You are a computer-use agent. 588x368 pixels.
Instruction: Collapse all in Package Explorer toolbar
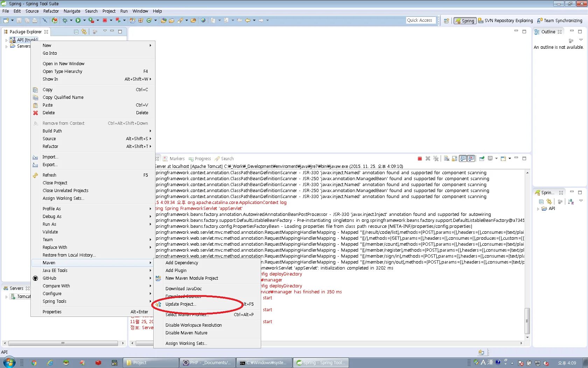pyautogui.click(x=76, y=32)
